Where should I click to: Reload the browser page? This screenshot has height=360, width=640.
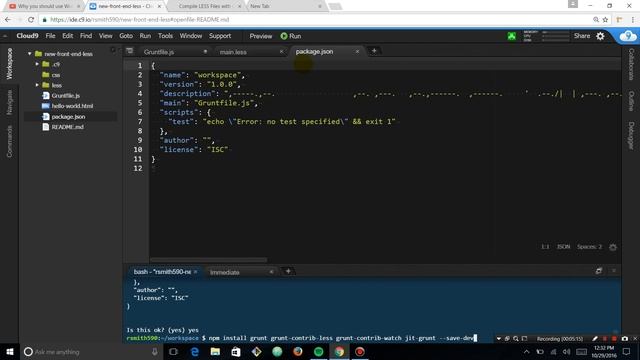(x=31, y=20)
